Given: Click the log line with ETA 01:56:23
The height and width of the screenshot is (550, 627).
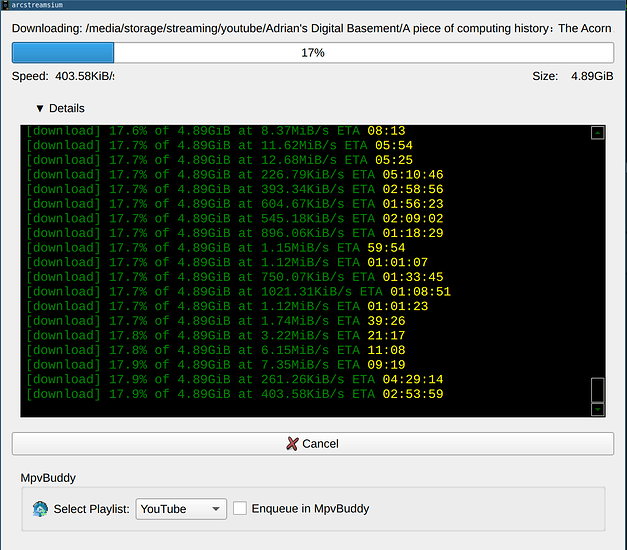Looking at the screenshot, I should [235, 204].
